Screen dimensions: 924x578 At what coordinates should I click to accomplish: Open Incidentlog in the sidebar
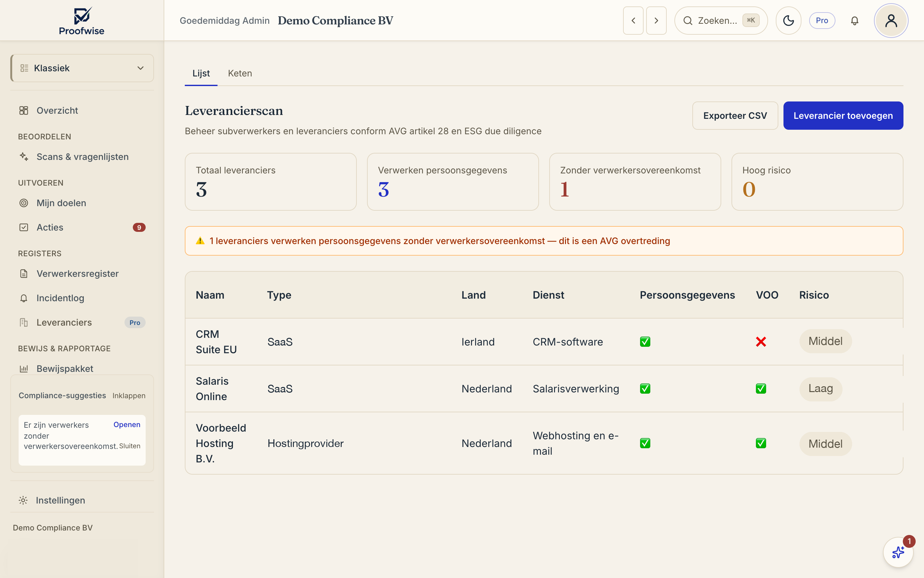[x=82, y=298]
